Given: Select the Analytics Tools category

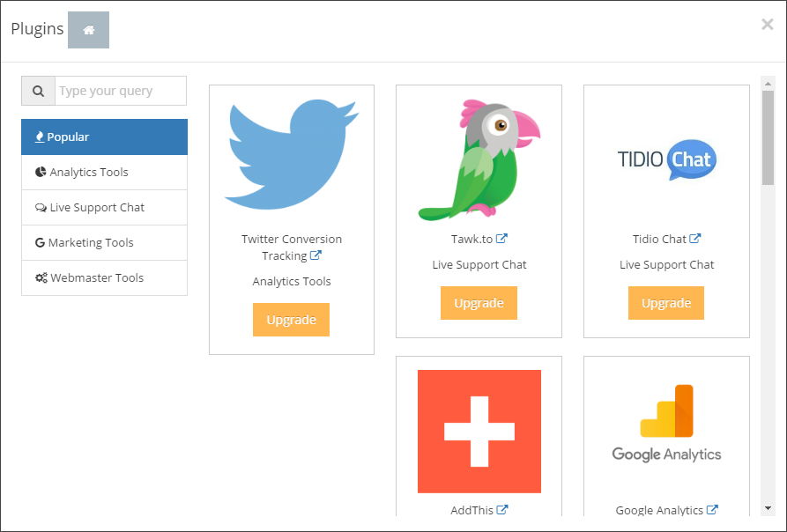Looking at the screenshot, I should (x=104, y=172).
